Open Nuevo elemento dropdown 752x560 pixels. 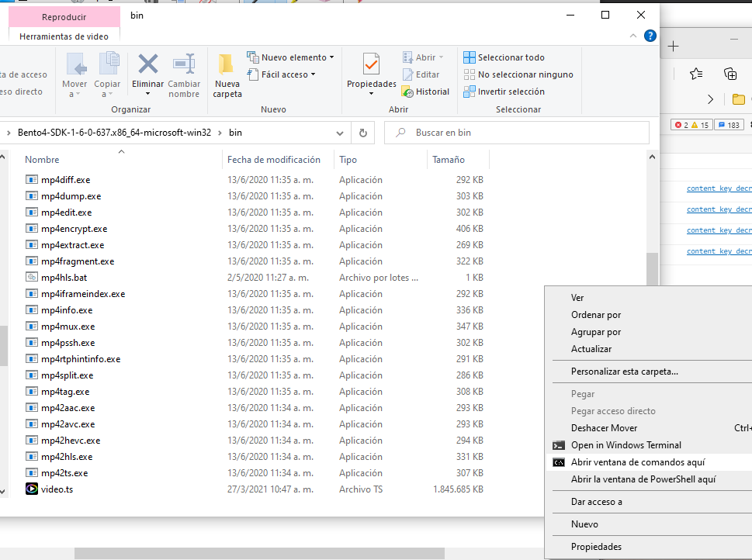(290, 57)
